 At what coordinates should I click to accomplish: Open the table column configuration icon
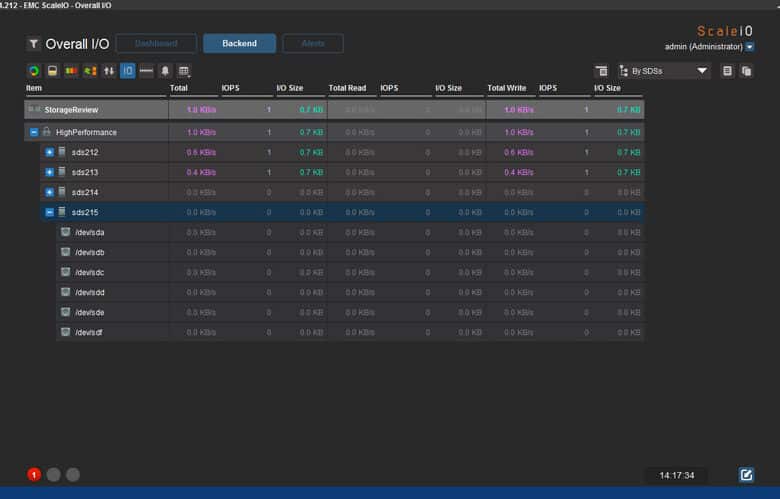coord(184,71)
